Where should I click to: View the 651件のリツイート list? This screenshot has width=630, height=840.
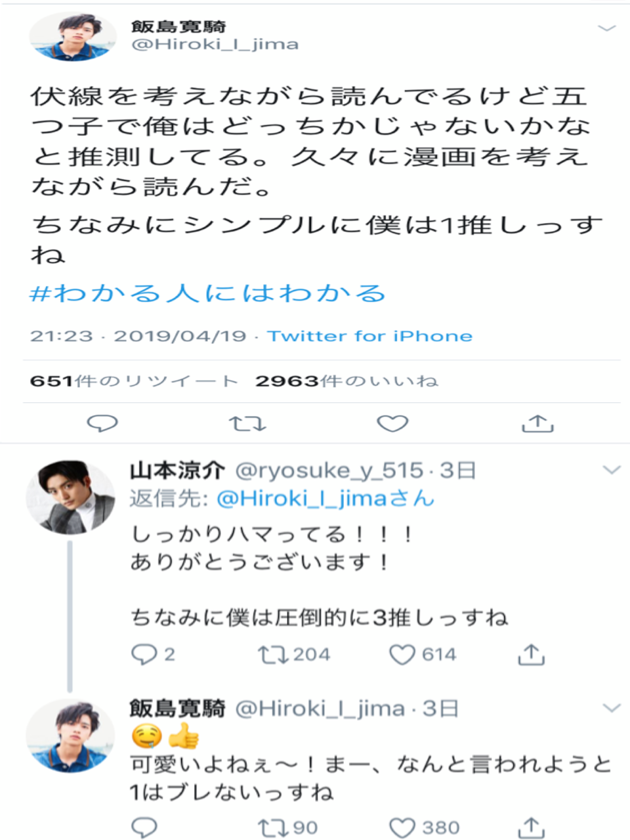[134, 381]
